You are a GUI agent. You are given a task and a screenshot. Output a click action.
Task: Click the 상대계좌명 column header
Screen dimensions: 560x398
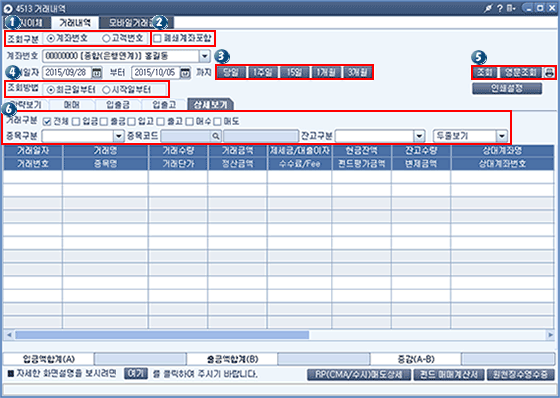tap(502, 150)
